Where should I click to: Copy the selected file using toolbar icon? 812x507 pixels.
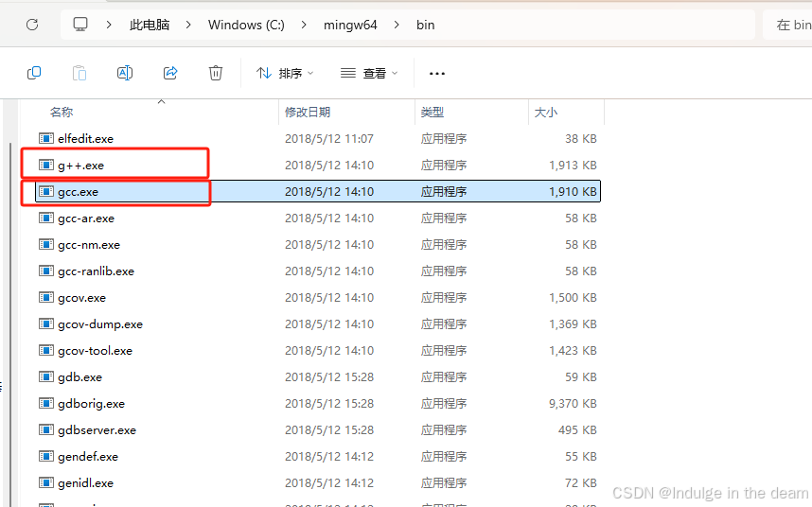point(34,73)
